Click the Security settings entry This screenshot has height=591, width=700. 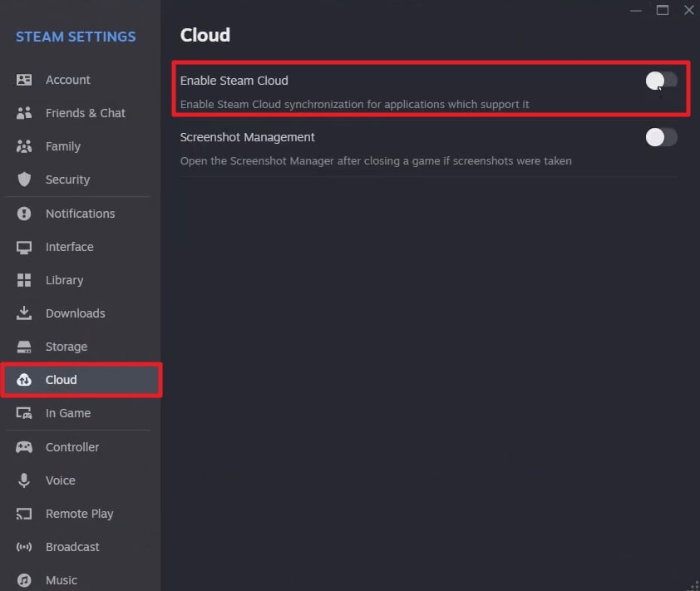pos(67,180)
